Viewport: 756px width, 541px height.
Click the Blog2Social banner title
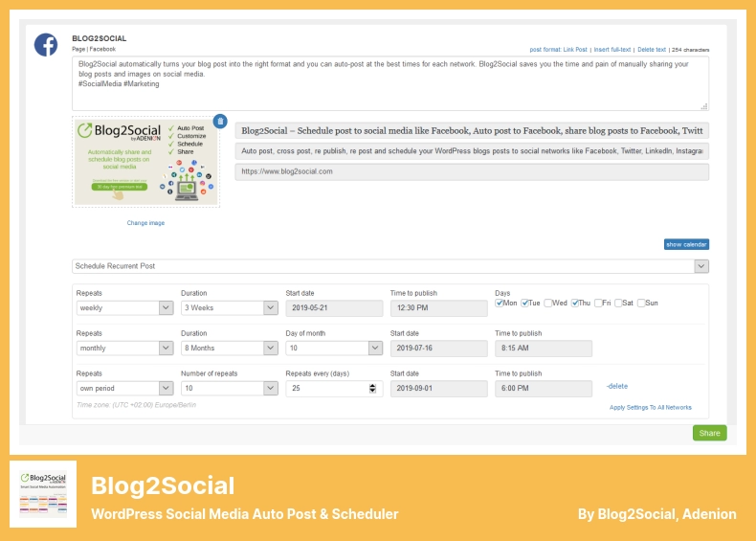[163, 485]
